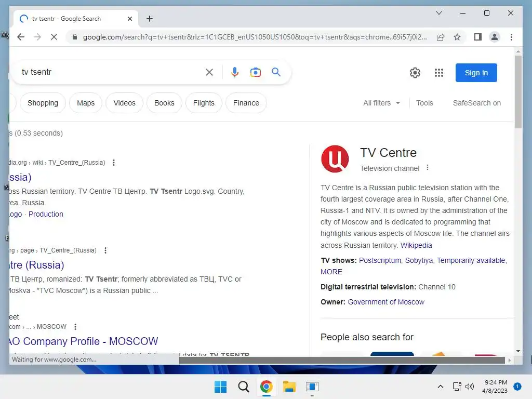Open Windows taskbar search

point(243,387)
